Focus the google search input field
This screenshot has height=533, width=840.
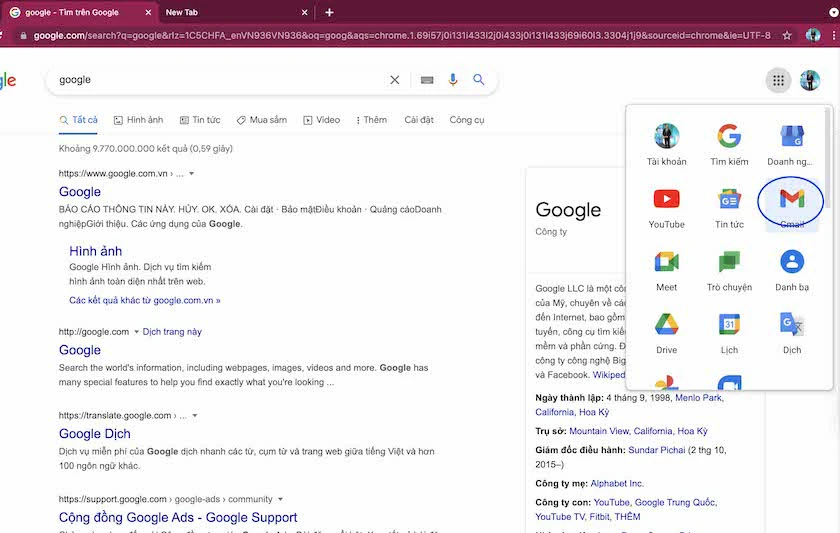coord(220,80)
